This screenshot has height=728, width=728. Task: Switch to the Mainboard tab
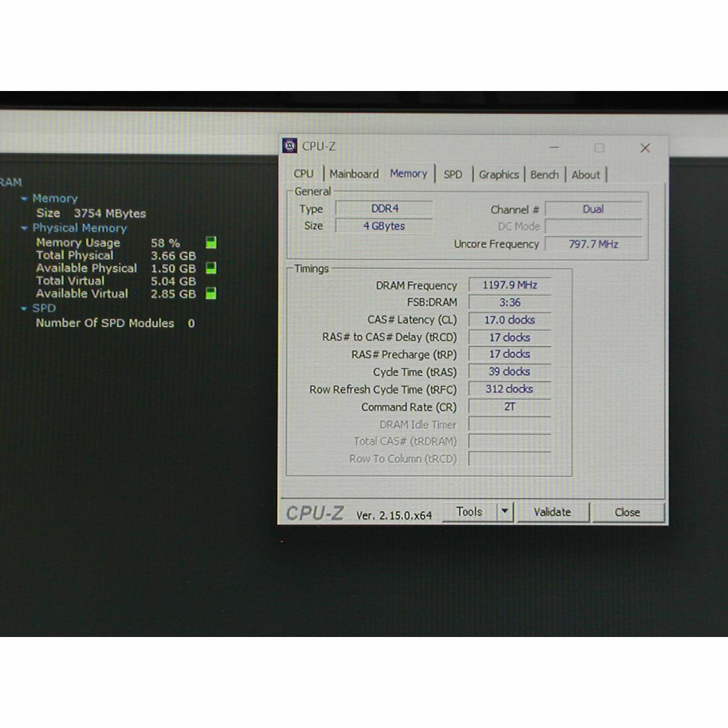click(x=355, y=174)
